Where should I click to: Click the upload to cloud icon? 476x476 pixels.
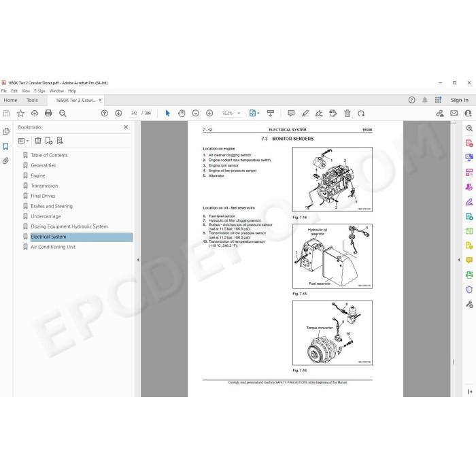click(35, 114)
